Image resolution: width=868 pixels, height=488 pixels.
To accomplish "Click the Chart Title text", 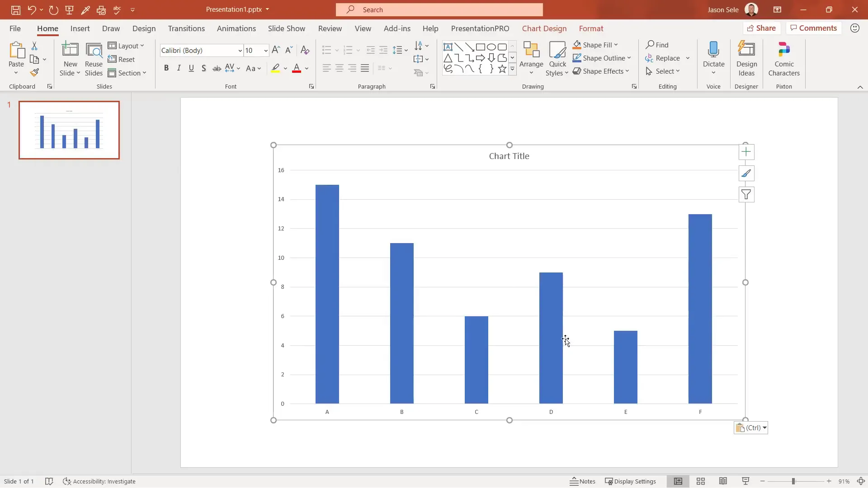I will (509, 156).
